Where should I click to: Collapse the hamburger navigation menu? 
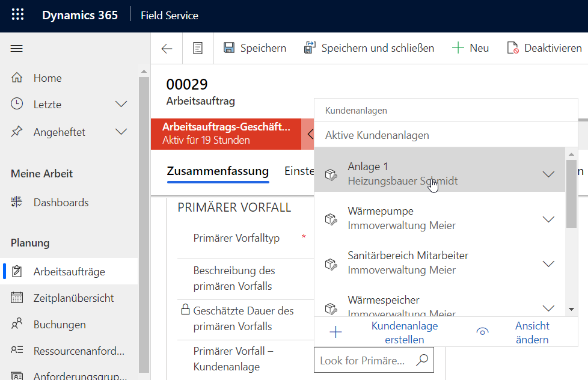coord(17,49)
